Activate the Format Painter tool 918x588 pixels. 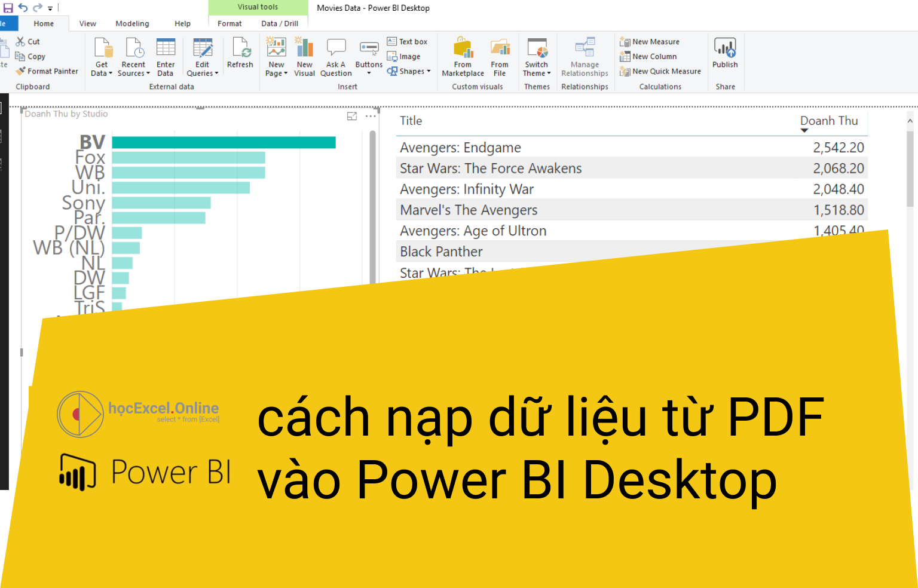click(x=47, y=71)
